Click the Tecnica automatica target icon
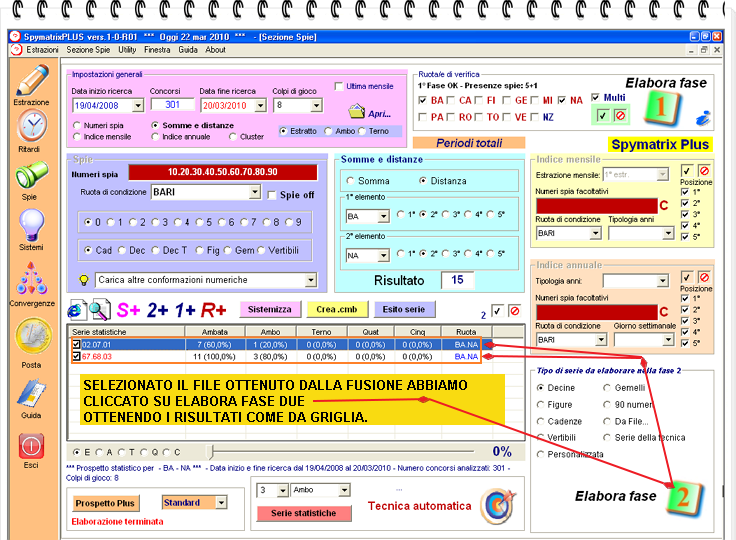 point(498,506)
